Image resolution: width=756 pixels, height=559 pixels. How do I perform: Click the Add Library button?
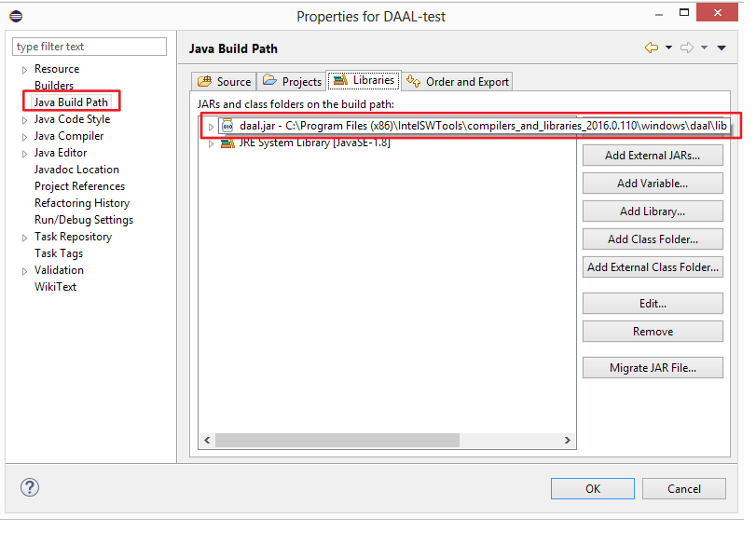pos(652,211)
